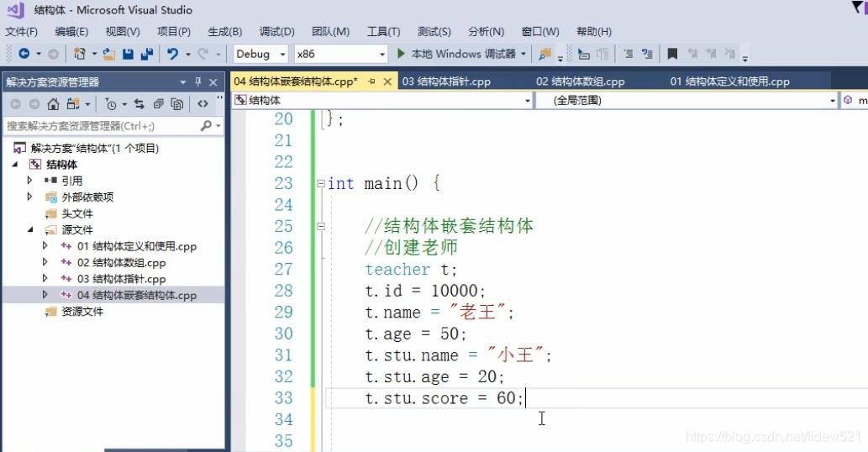Expand the 01 结构体定义和使用.cpp node

pos(45,245)
